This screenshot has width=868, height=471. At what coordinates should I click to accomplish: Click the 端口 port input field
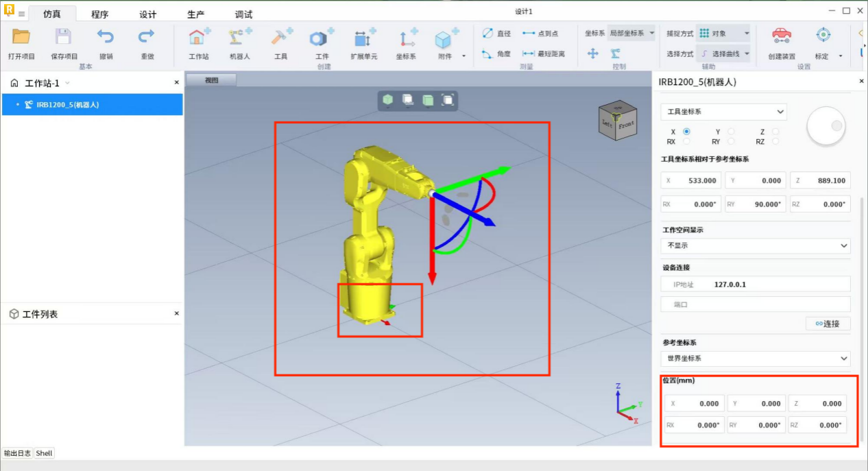click(x=755, y=304)
